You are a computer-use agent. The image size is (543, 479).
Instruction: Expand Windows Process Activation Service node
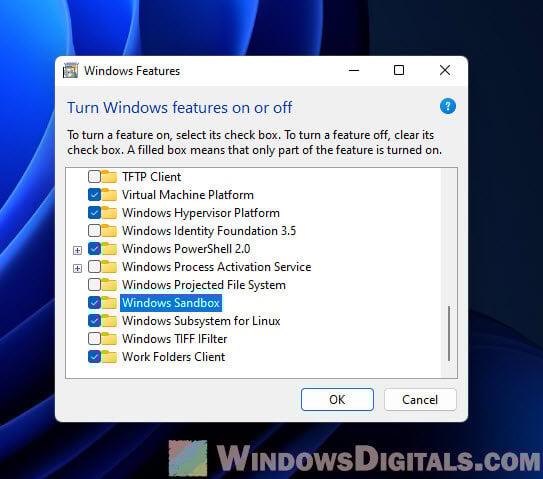coord(78,268)
